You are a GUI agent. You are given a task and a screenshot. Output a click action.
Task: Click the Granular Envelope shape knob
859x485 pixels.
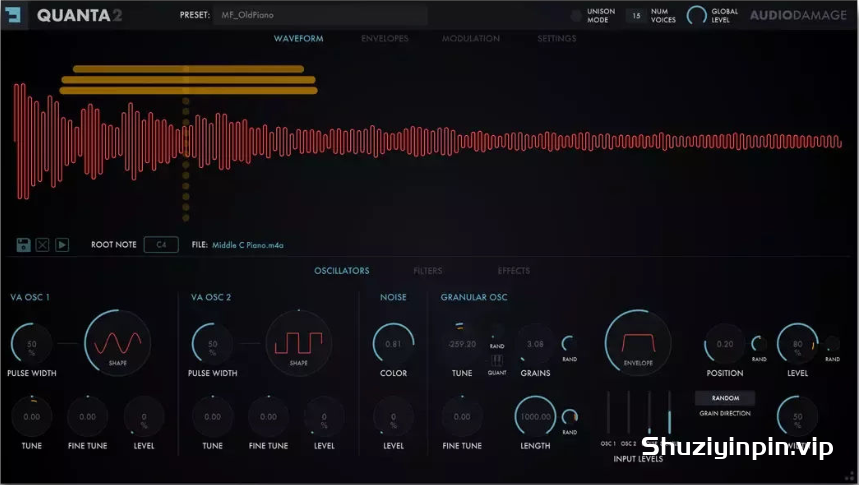(x=638, y=343)
